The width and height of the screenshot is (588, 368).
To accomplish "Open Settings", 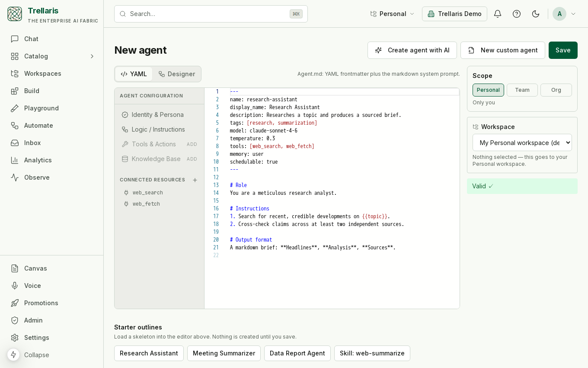I will (51, 338).
